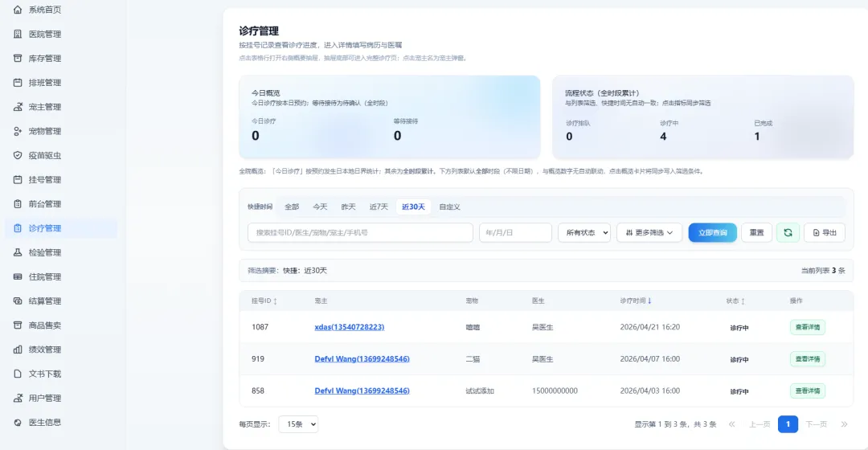Open the 检验管理 flask icon
Viewport: 868px width, 450px height.
coord(18,252)
